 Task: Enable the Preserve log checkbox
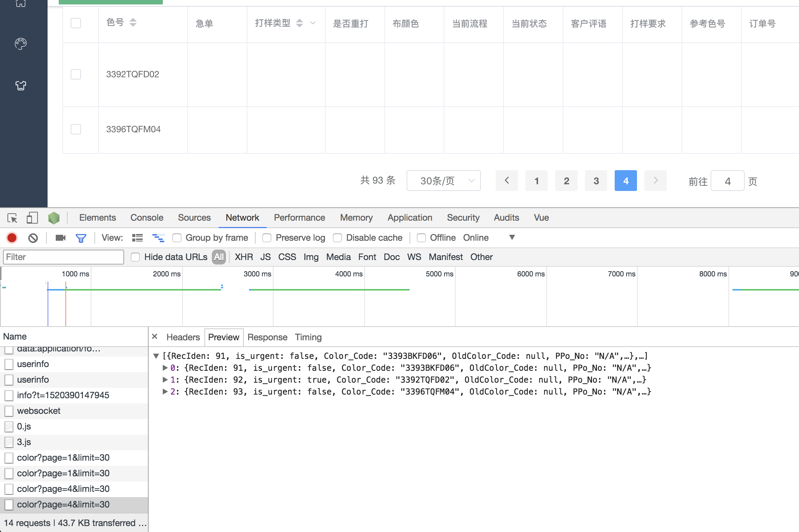(267, 238)
